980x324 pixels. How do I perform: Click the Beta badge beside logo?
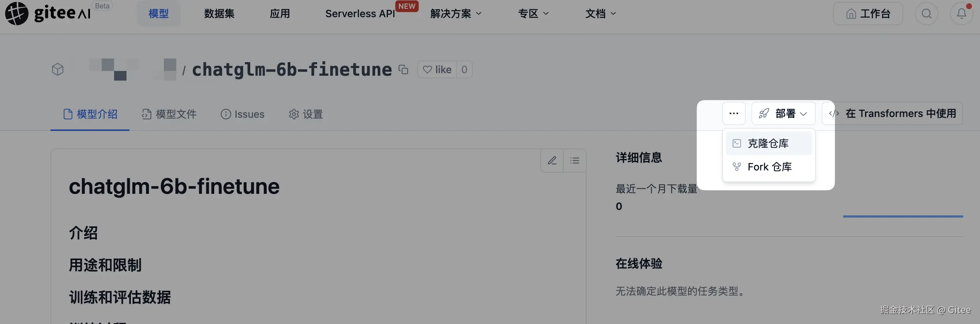102,6
